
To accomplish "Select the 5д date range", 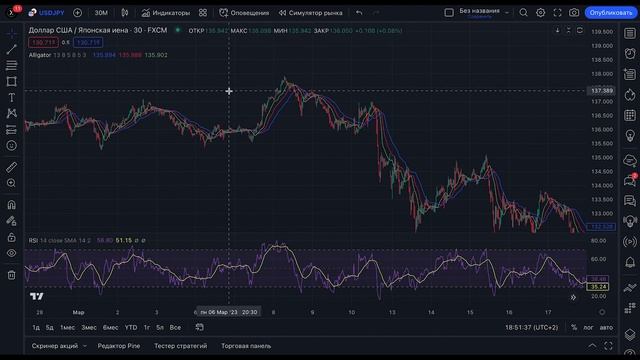I will click(49, 327).
